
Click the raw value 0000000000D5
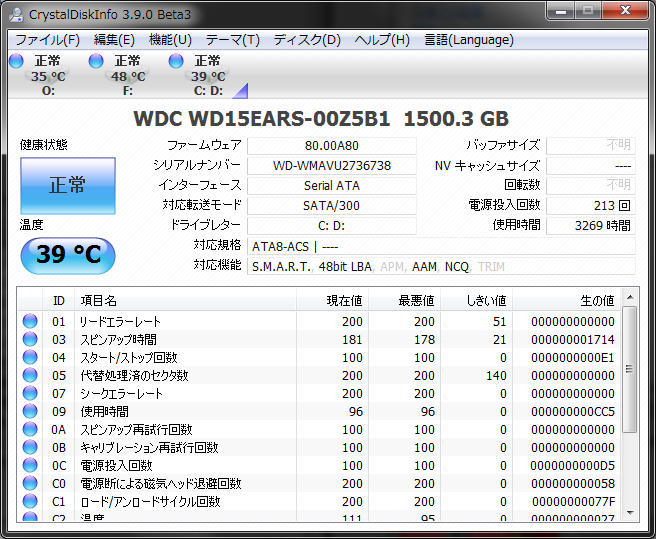click(573, 465)
